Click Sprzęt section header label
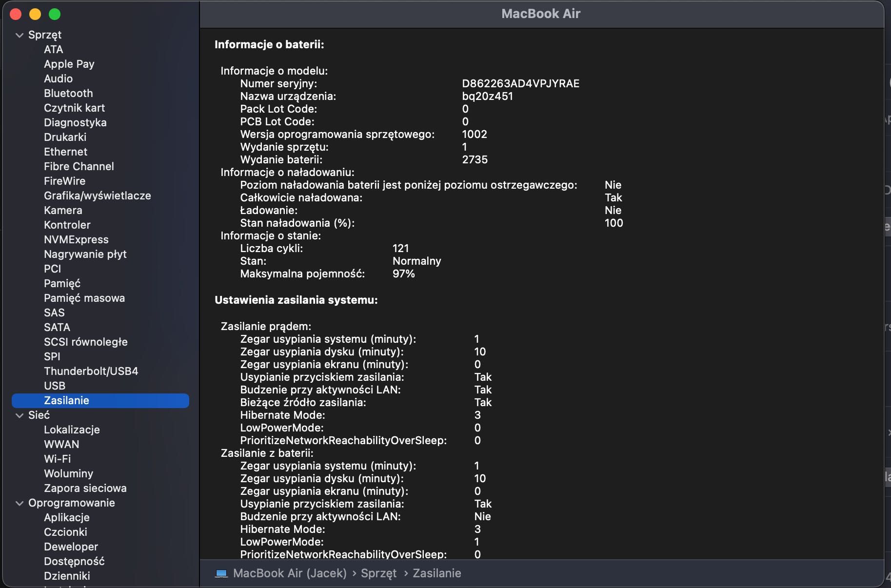This screenshot has height=588, width=891. coord(44,35)
